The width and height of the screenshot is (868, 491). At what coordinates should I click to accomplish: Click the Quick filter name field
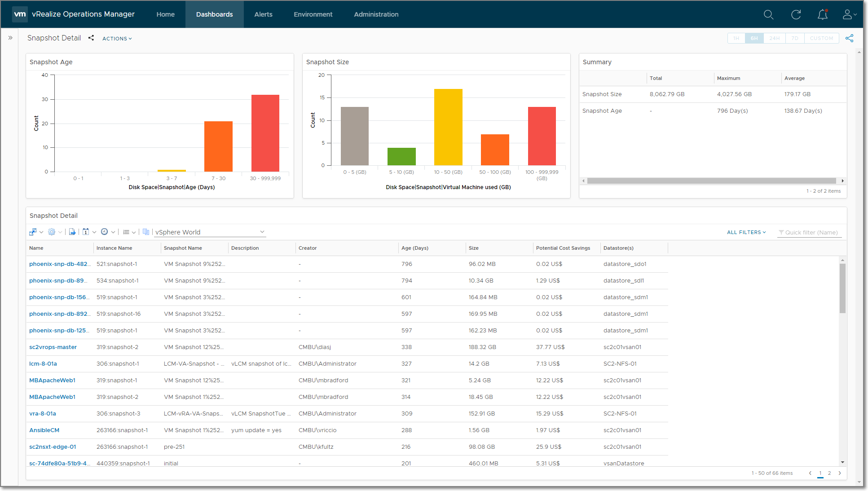pos(811,232)
